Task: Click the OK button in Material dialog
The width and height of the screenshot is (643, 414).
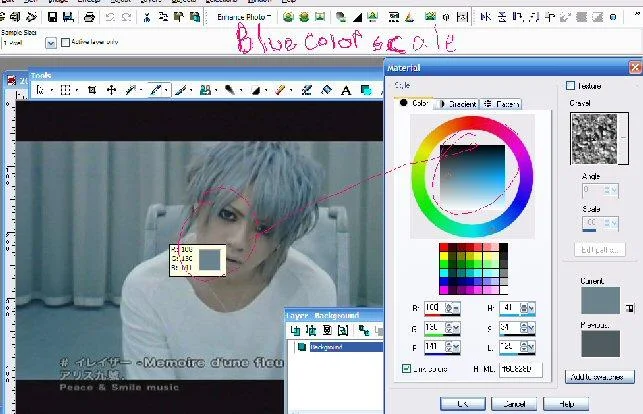Action: (x=463, y=404)
